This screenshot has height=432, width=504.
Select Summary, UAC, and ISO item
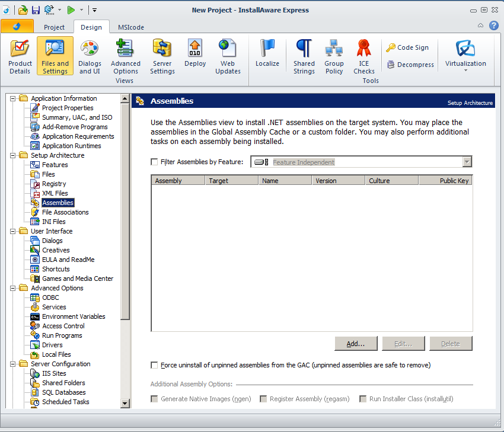coord(77,117)
